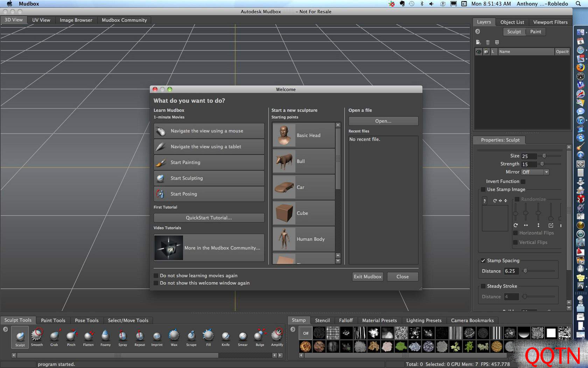Expand the stamp image options menu arrow
The width and height of the screenshot is (588, 368).
coord(485,201)
